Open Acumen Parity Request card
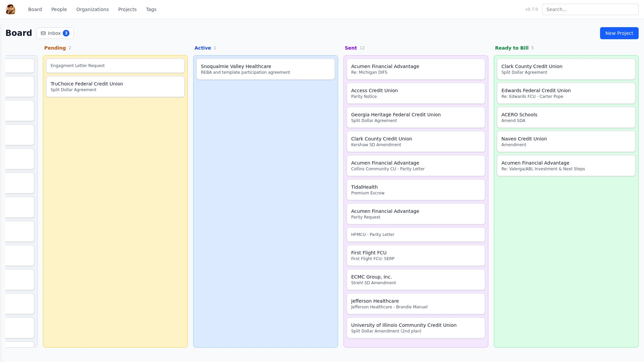Viewport: 644px width, 362px height. click(416, 214)
